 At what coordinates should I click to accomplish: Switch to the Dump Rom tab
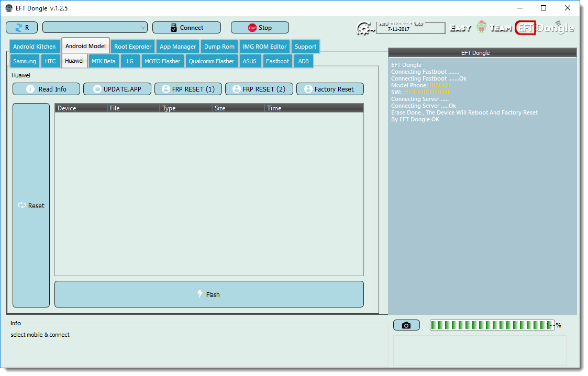219,47
